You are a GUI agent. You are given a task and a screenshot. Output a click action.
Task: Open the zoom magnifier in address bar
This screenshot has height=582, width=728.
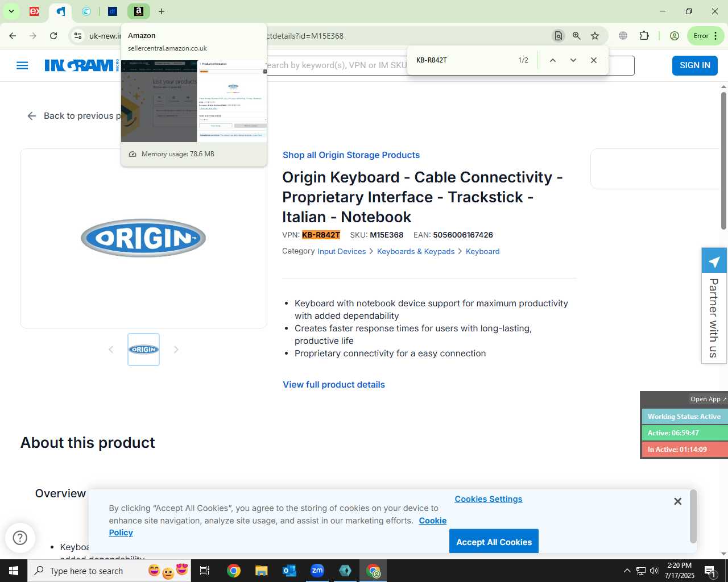tap(577, 36)
